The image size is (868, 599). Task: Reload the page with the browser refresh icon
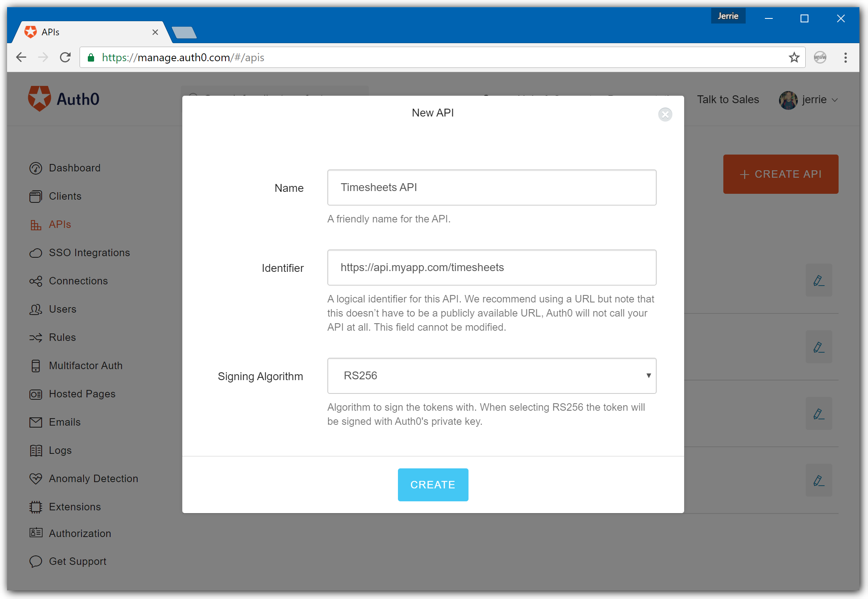[65, 58]
